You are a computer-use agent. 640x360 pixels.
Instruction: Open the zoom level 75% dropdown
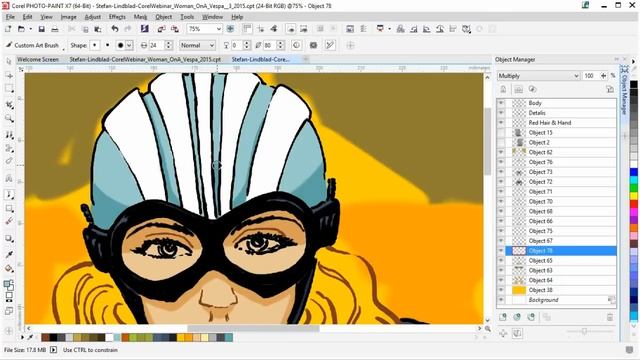tap(218, 29)
